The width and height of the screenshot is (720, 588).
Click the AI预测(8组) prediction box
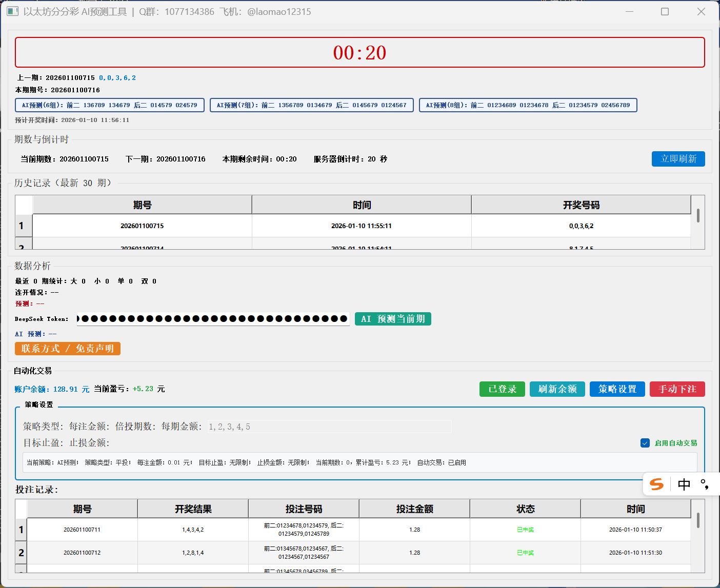point(528,105)
